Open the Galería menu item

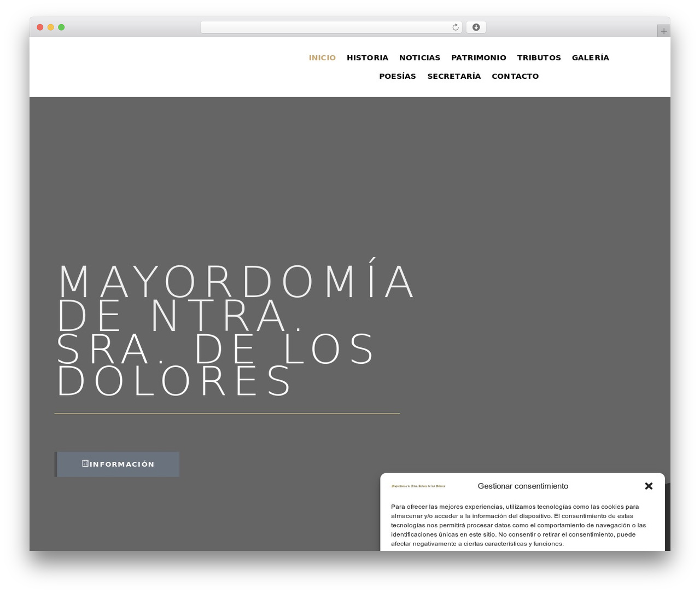[591, 57]
